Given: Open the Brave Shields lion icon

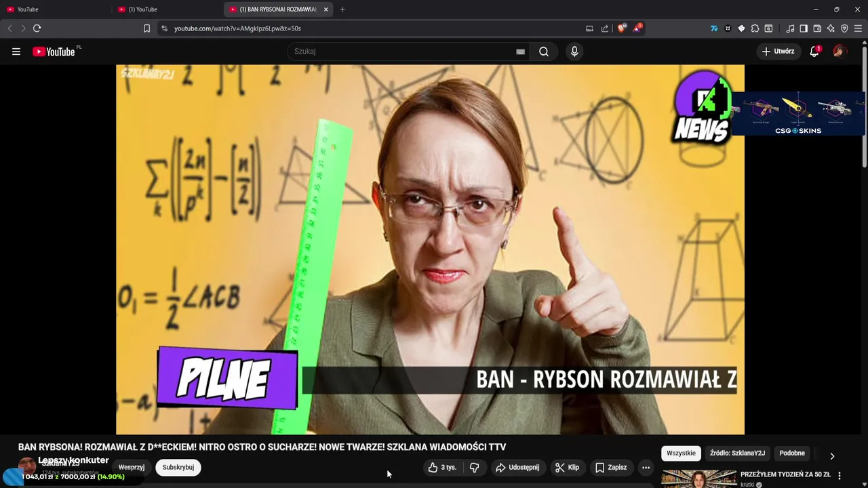Looking at the screenshot, I should (622, 28).
